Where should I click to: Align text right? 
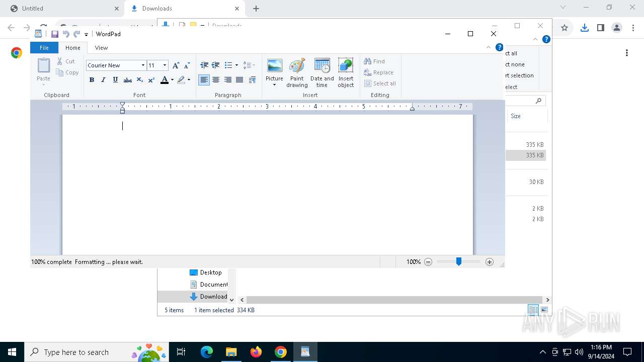[228, 80]
